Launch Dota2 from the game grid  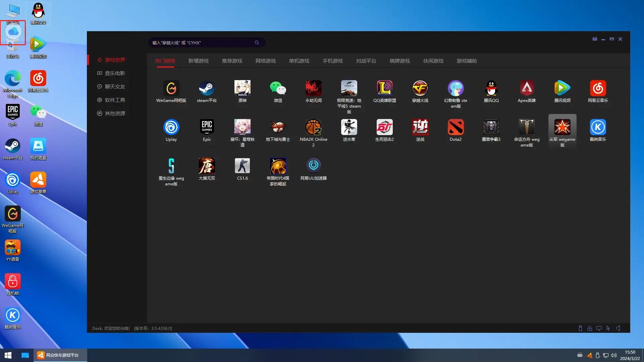(x=455, y=127)
